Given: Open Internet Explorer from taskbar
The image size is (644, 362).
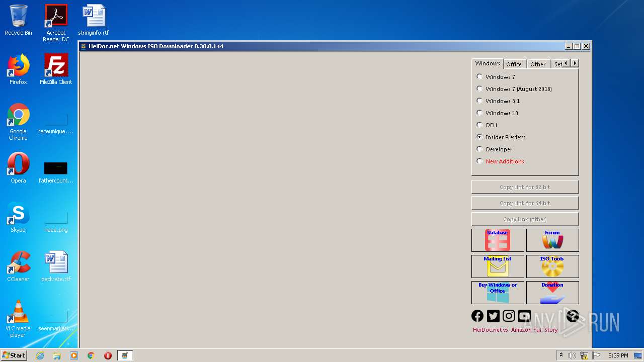Looking at the screenshot, I should pyautogui.click(x=40, y=355).
